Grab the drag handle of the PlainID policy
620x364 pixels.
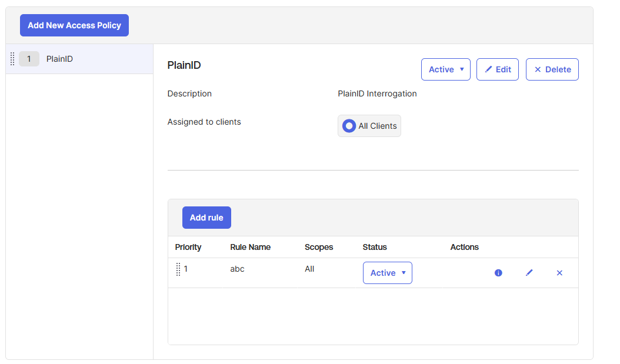point(12,59)
